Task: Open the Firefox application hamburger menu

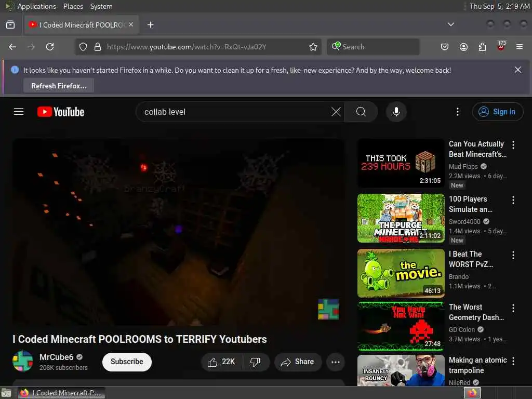Action: tap(520, 47)
